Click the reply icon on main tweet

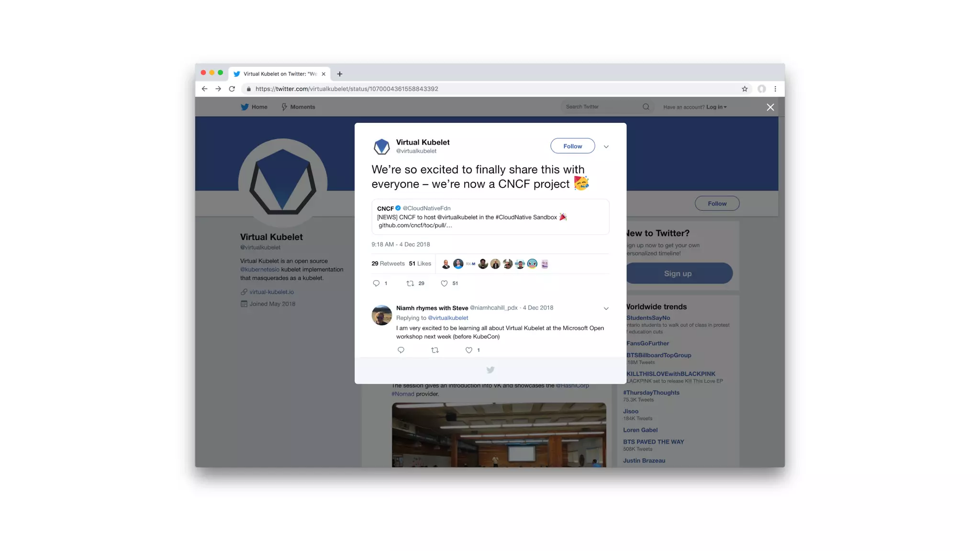coord(376,283)
